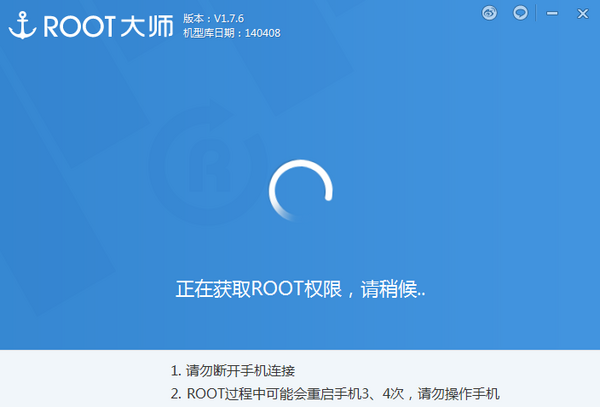The height and width of the screenshot is (407, 600).
Task: Click the status text 正在获取ROOT权限，请稍候..
Action: (300, 289)
